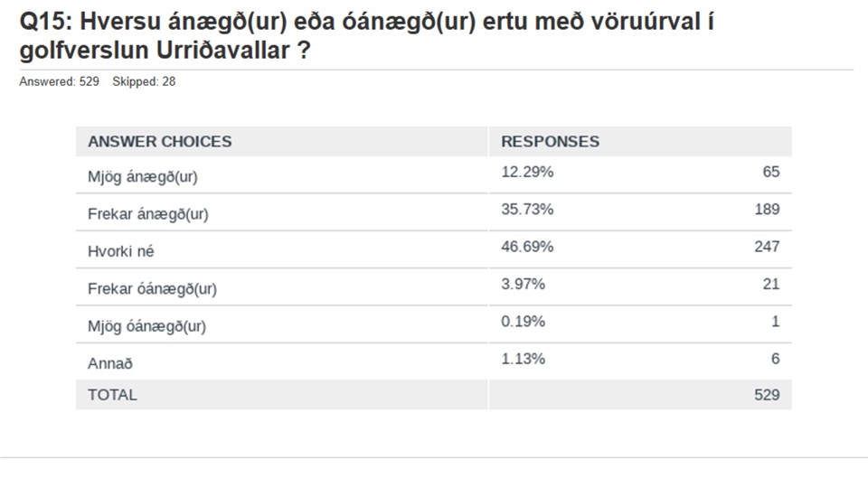This screenshot has width=868, height=488.
Task: Click the 247 response count
Action: pyautogui.click(x=767, y=246)
